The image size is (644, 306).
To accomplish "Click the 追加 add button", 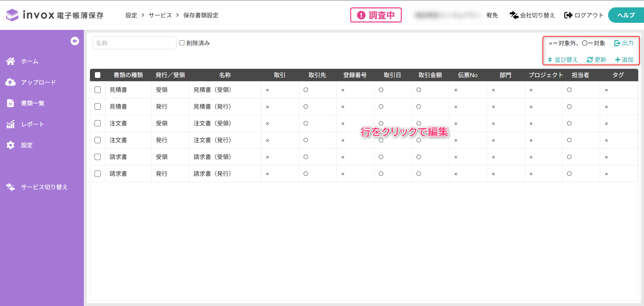I will click(x=624, y=60).
